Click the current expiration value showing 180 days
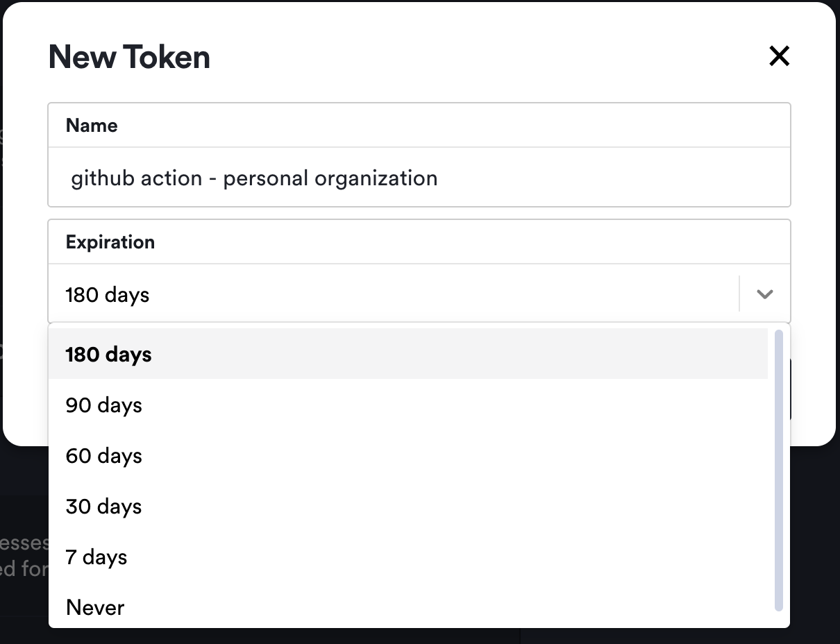840x644 pixels. click(107, 294)
